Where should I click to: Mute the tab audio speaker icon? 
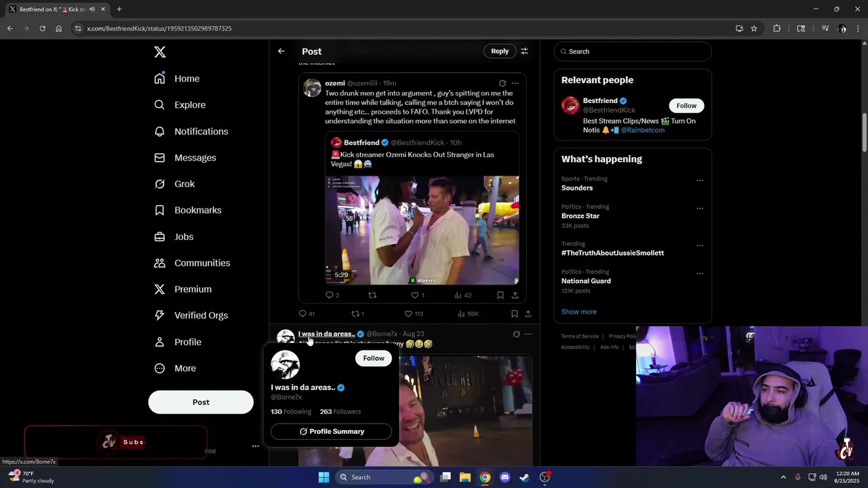(92, 9)
